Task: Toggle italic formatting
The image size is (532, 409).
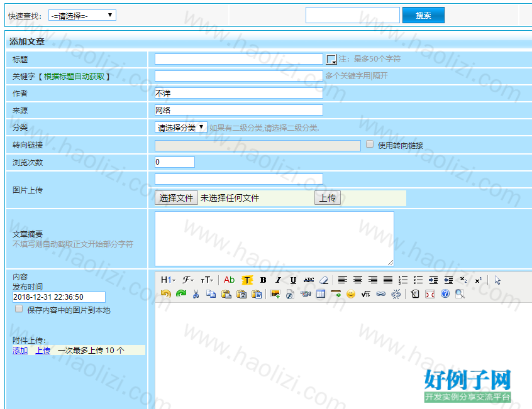Action: [278, 280]
